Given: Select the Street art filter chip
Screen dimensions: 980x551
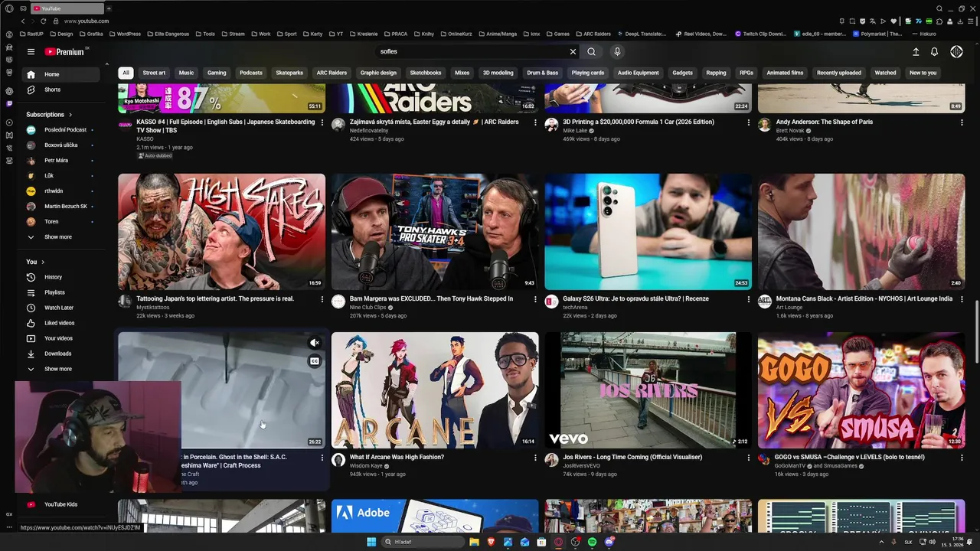Looking at the screenshot, I should click(x=154, y=73).
